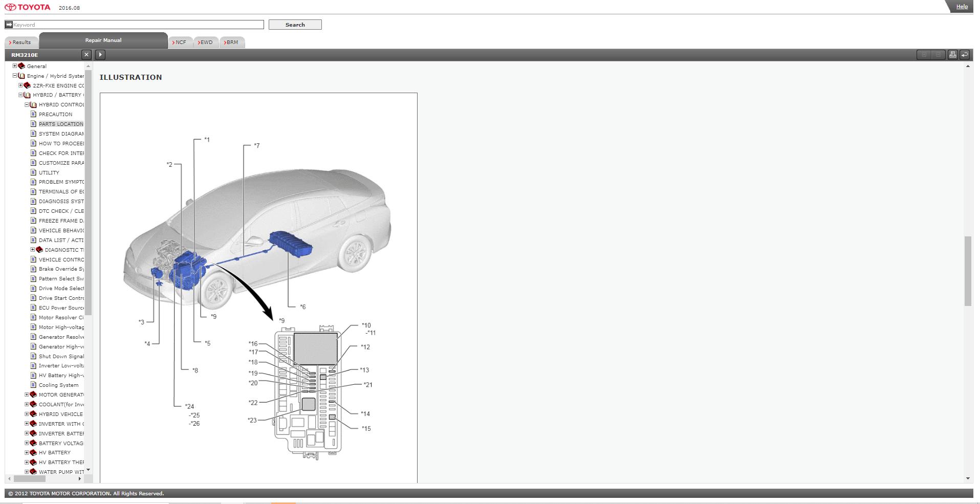This screenshot has width=980, height=504.
Task: Click the Search button
Action: point(295,25)
